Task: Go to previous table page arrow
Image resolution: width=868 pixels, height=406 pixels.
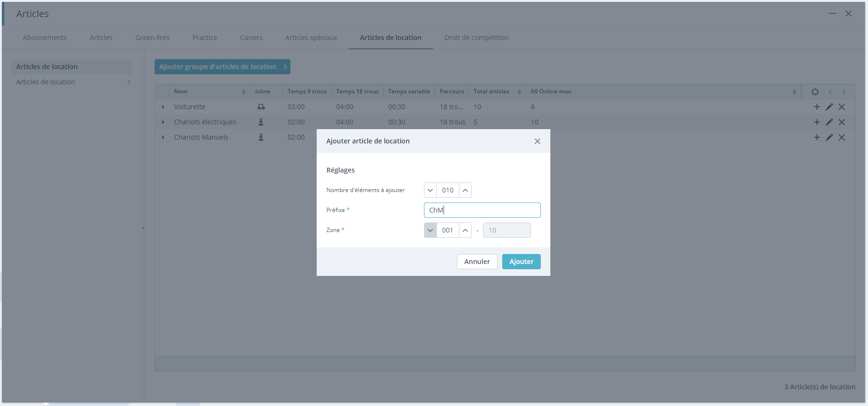Action: 830,91
